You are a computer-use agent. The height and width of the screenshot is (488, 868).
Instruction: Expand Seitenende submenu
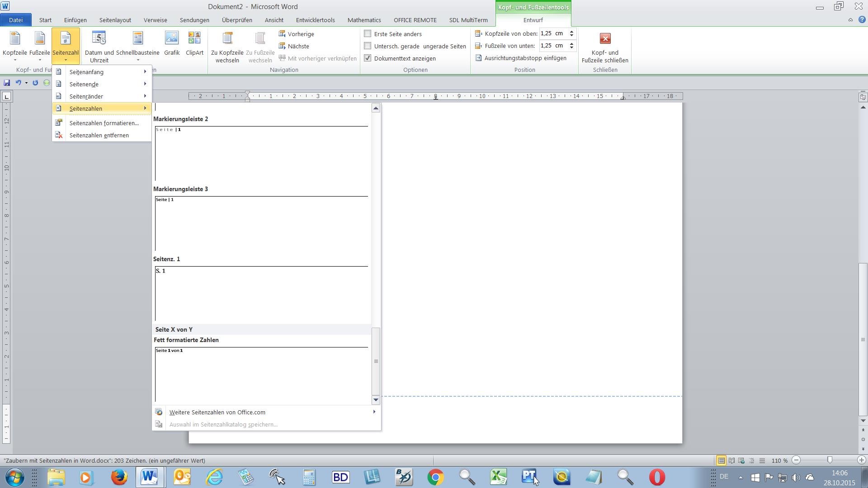[x=102, y=84]
